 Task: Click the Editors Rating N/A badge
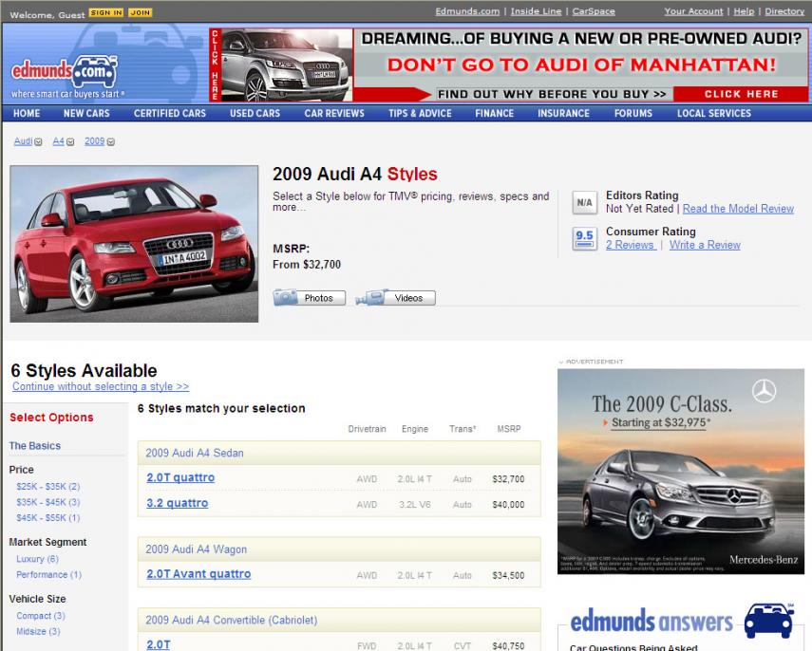click(x=585, y=202)
